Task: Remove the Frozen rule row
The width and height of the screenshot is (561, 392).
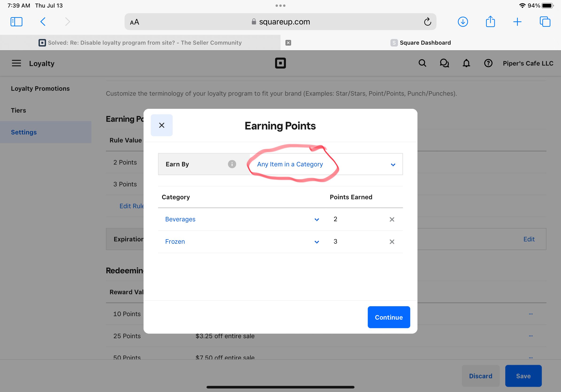Action: click(392, 242)
